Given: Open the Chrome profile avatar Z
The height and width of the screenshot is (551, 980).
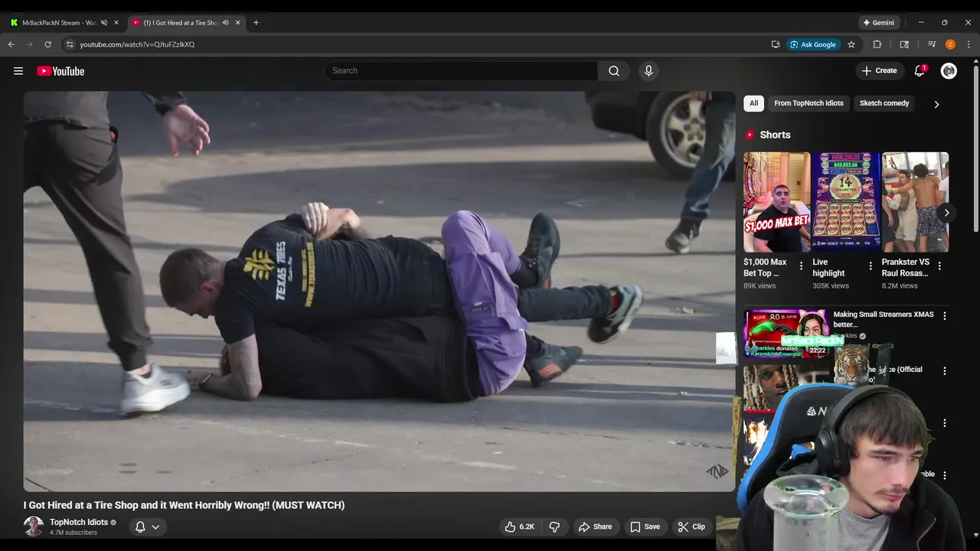Looking at the screenshot, I should (950, 44).
